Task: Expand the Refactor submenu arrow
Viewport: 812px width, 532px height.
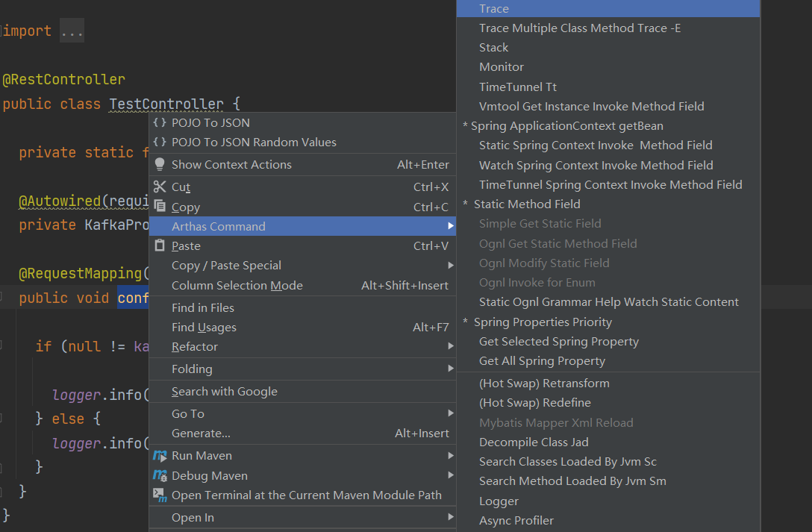Action: tap(451, 346)
